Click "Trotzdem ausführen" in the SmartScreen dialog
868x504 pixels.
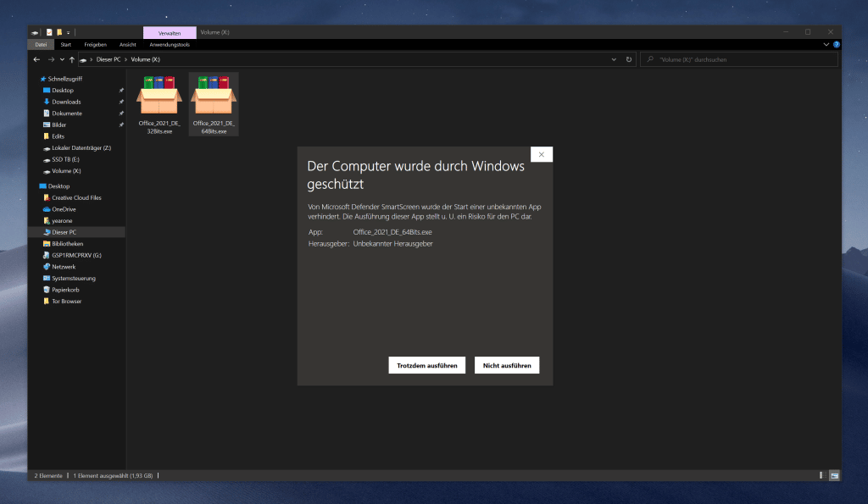point(427,365)
